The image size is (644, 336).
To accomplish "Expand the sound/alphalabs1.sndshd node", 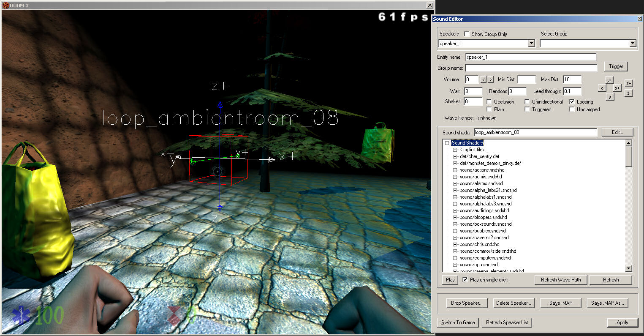I will coord(455,197).
